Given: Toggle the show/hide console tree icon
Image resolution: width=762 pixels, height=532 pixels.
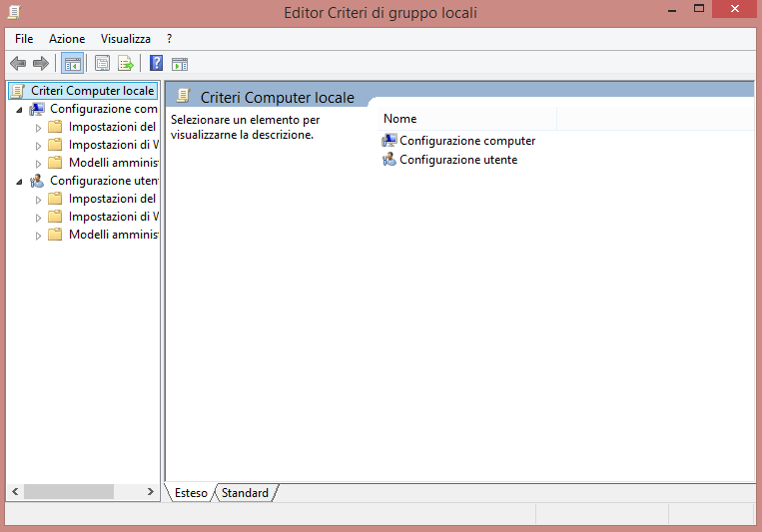Looking at the screenshot, I should [x=73, y=63].
